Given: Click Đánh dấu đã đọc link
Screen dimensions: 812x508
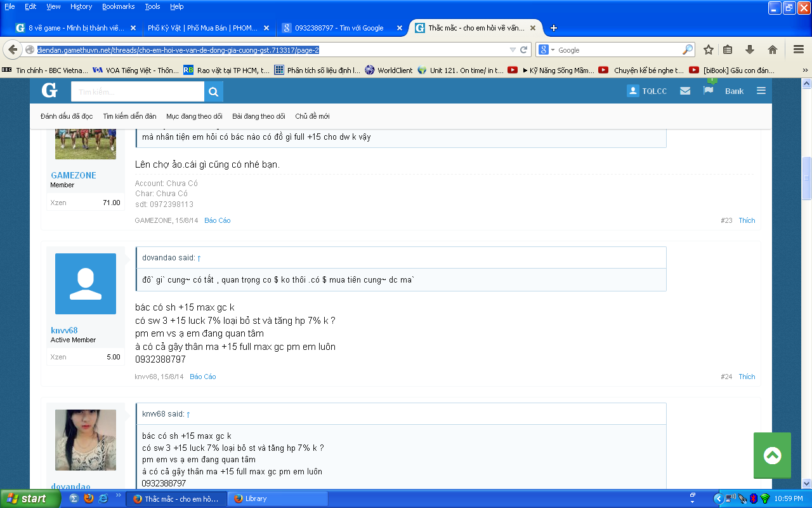Looking at the screenshot, I should pyautogui.click(x=67, y=116).
